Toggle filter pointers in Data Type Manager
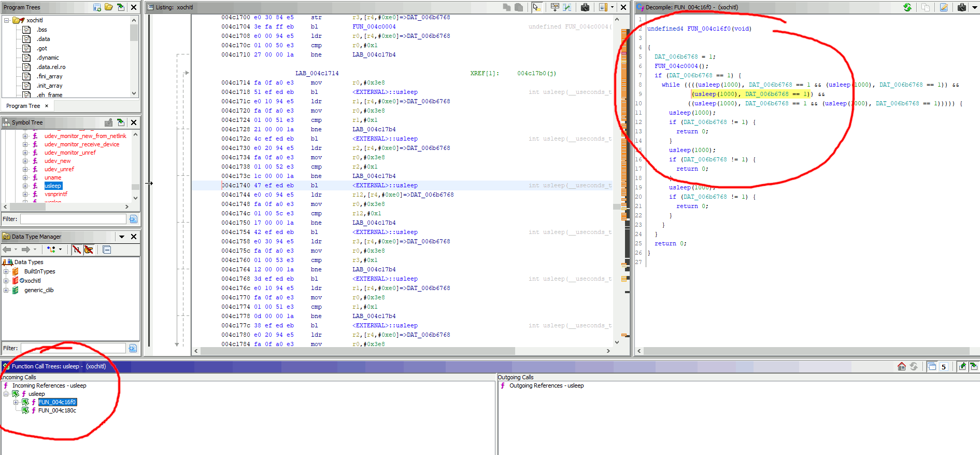This screenshot has height=455, width=980. point(89,250)
